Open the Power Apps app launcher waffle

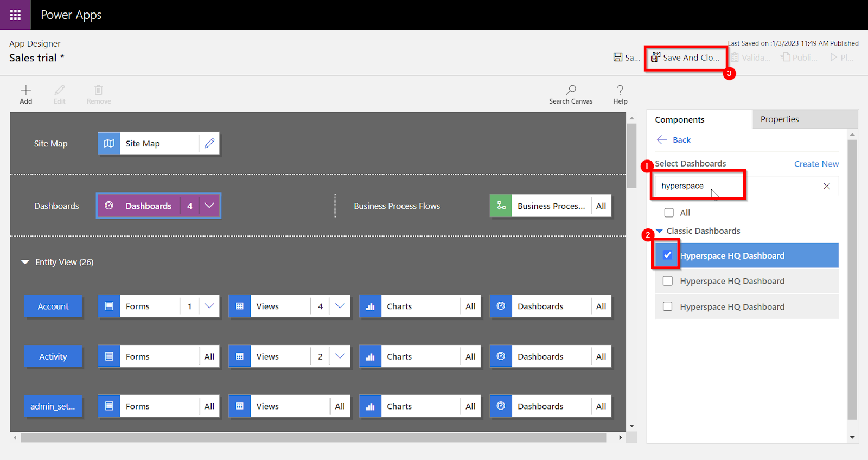[x=15, y=15]
